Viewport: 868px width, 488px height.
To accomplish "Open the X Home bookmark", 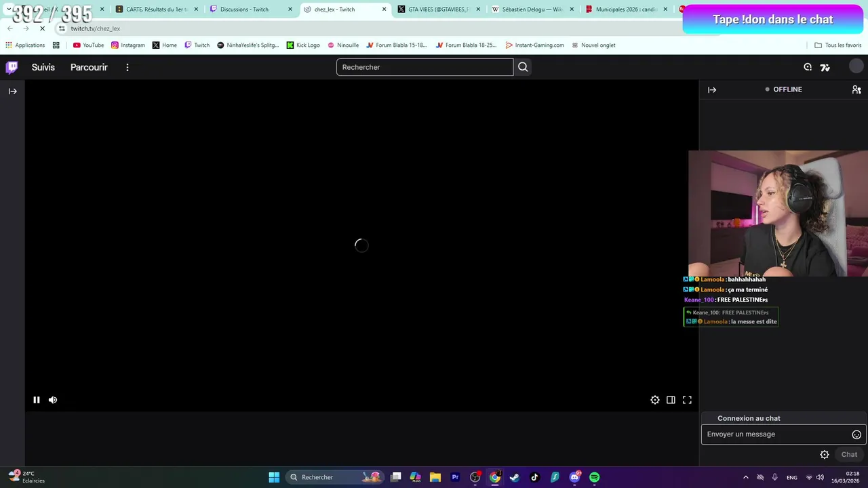I will click(165, 45).
